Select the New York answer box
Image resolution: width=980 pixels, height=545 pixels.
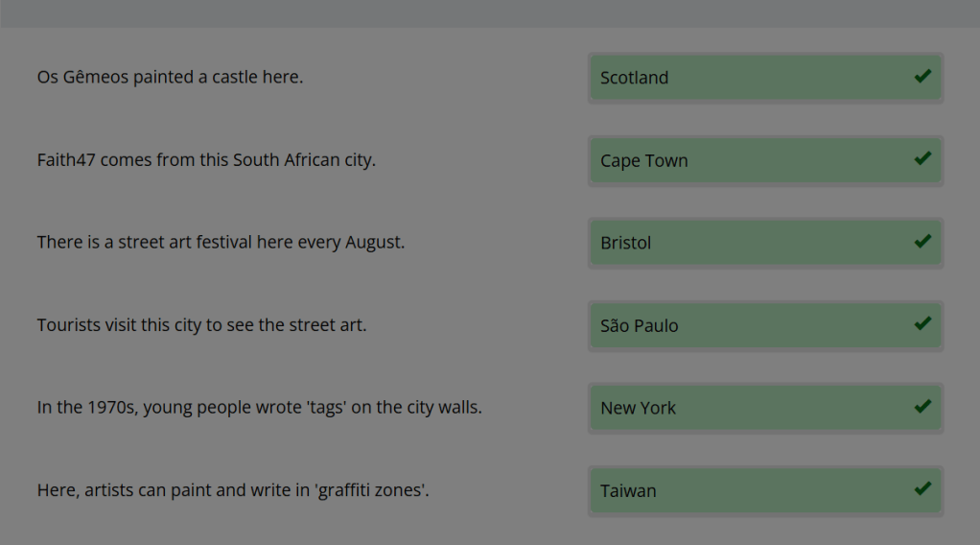tap(748, 408)
